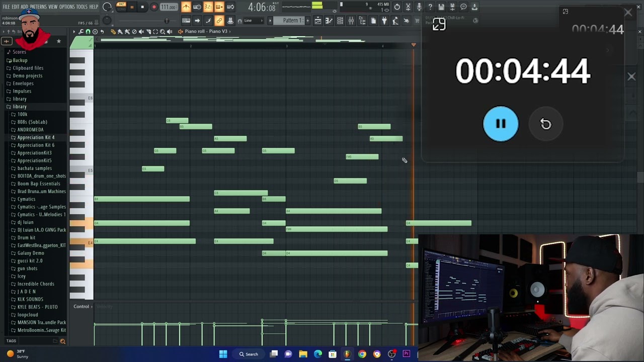This screenshot has width=644, height=362.
Task: Click the one-click audio recording microphone icon
Action: [x=419, y=7]
